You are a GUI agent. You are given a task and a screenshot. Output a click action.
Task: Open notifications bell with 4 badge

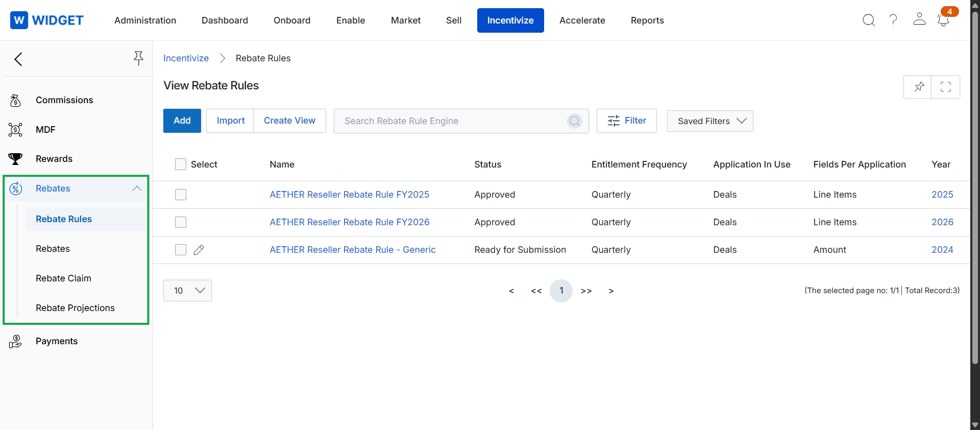pyautogui.click(x=944, y=20)
